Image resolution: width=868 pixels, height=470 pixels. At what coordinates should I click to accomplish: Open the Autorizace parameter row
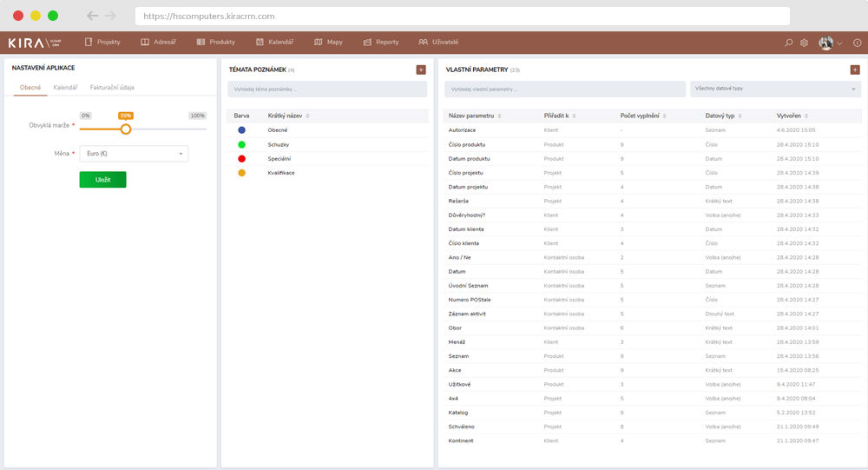463,129
